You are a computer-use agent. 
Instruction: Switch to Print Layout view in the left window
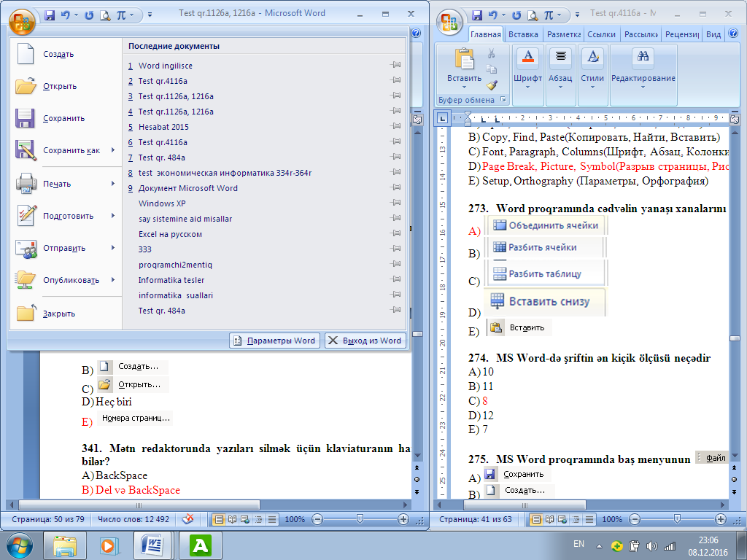point(219,519)
